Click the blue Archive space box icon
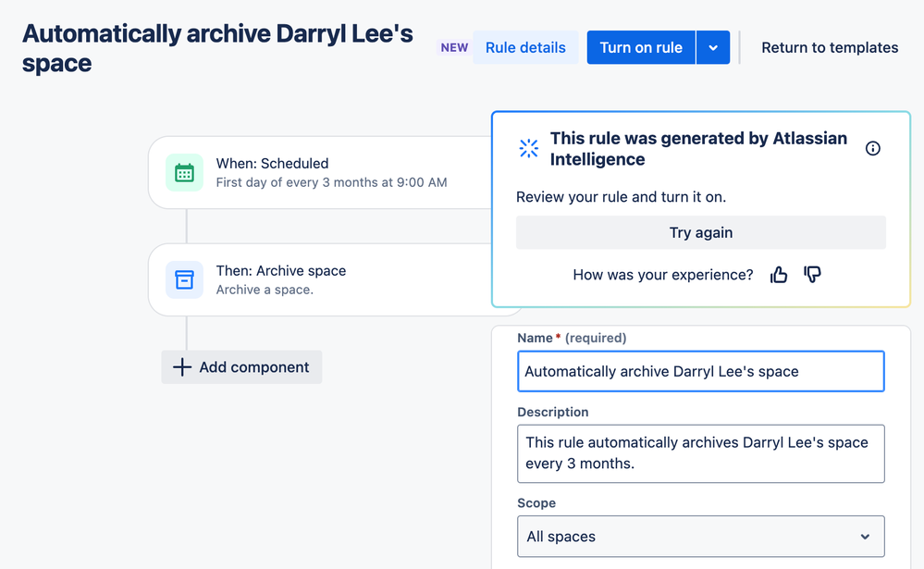The height and width of the screenshot is (569, 924). tap(184, 280)
